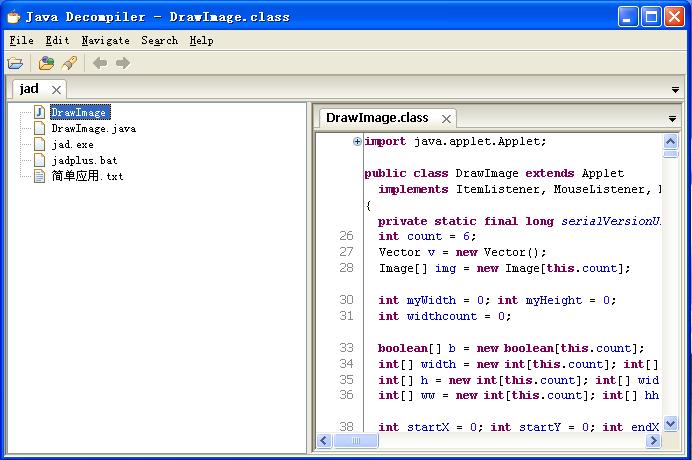
Task: Open the editor tab list dropdown
Action: pos(672,119)
